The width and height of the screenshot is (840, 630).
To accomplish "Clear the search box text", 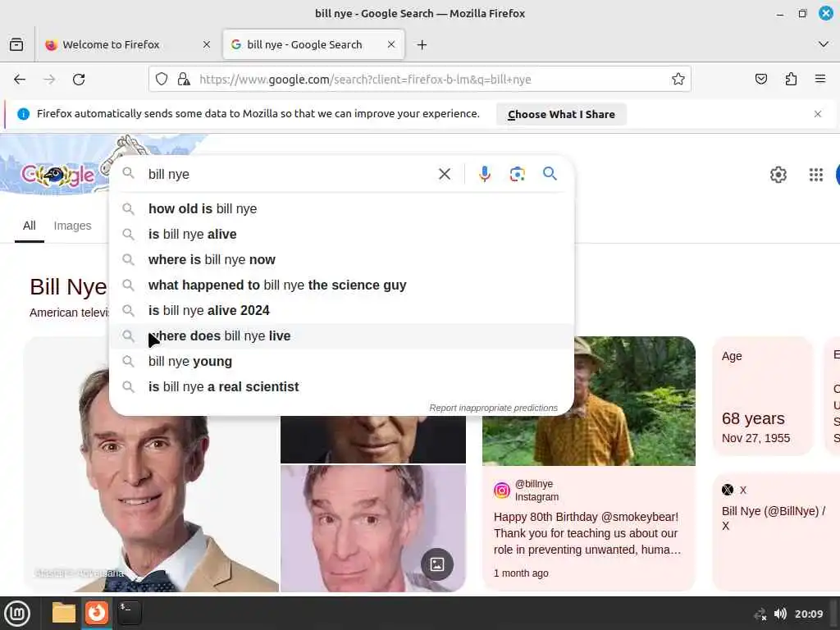I will pyautogui.click(x=444, y=174).
